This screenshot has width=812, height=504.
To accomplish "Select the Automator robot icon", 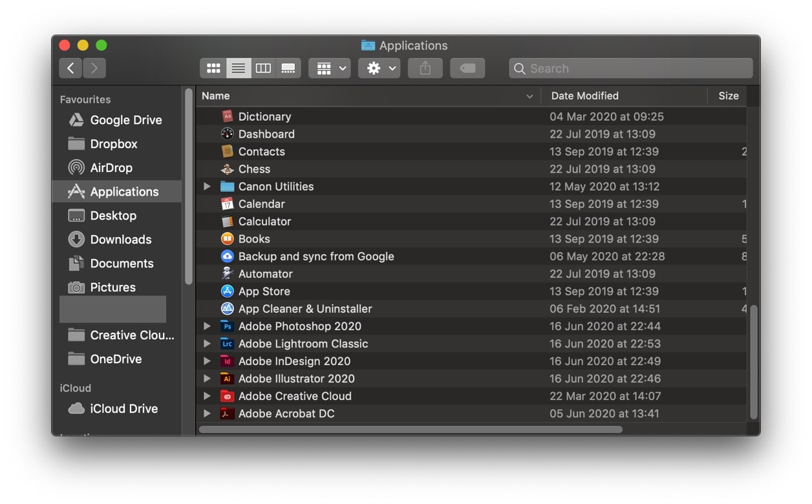I will point(227,273).
